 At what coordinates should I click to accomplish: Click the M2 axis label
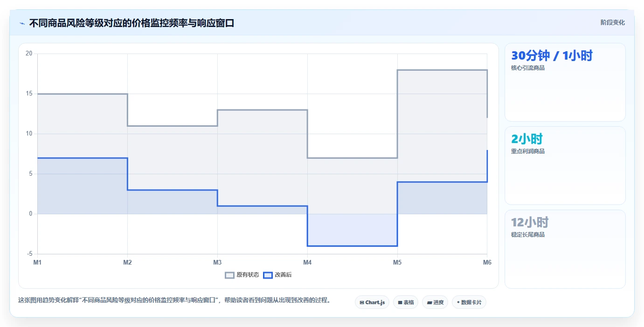point(127,262)
